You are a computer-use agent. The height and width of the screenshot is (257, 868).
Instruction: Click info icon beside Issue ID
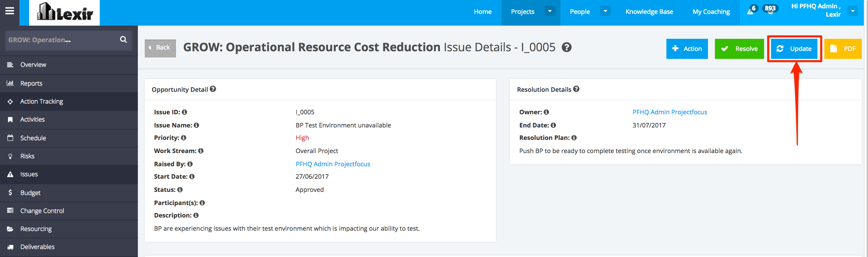[x=185, y=112]
